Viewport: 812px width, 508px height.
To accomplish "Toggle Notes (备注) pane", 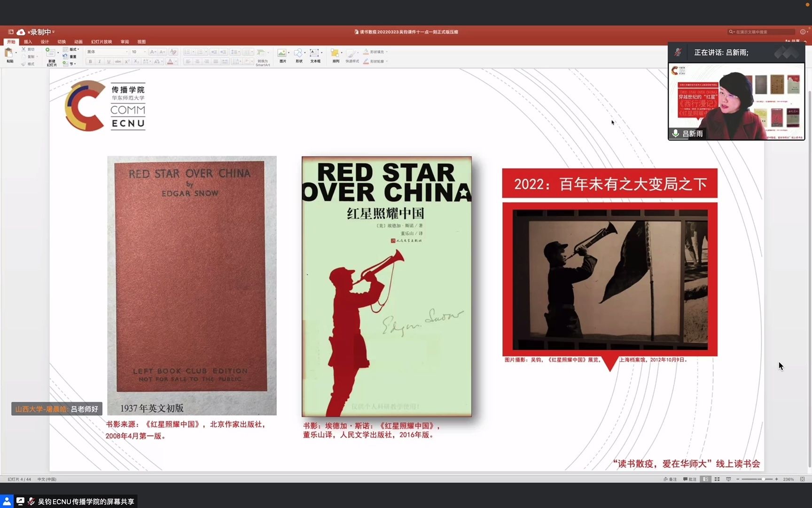I will pyautogui.click(x=670, y=479).
